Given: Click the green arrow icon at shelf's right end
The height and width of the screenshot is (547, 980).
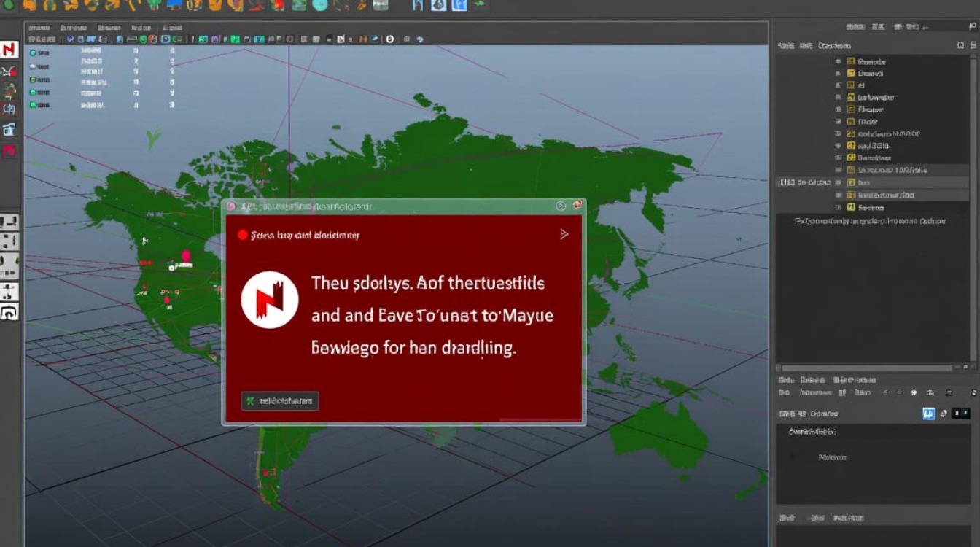Looking at the screenshot, I should pos(479,4).
